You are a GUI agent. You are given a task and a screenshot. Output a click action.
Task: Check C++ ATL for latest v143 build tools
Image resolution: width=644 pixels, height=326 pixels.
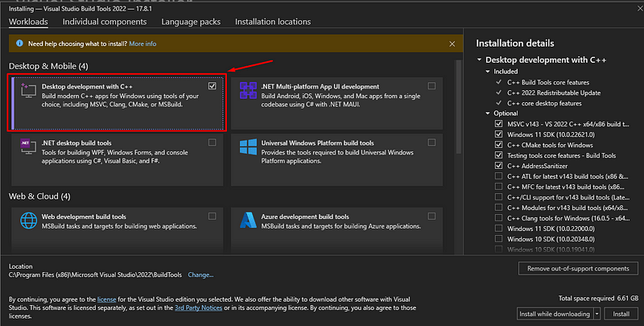pyautogui.click(x=498, y=176)
